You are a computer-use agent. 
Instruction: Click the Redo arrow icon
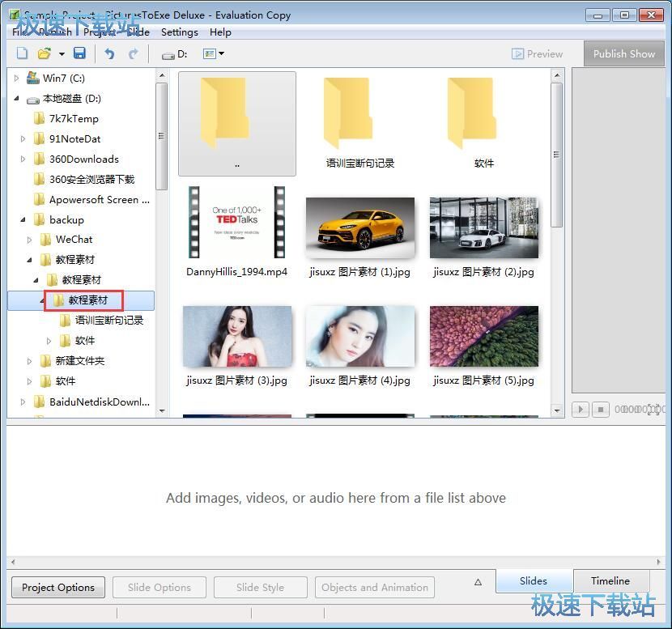click(x=133, y=53)
